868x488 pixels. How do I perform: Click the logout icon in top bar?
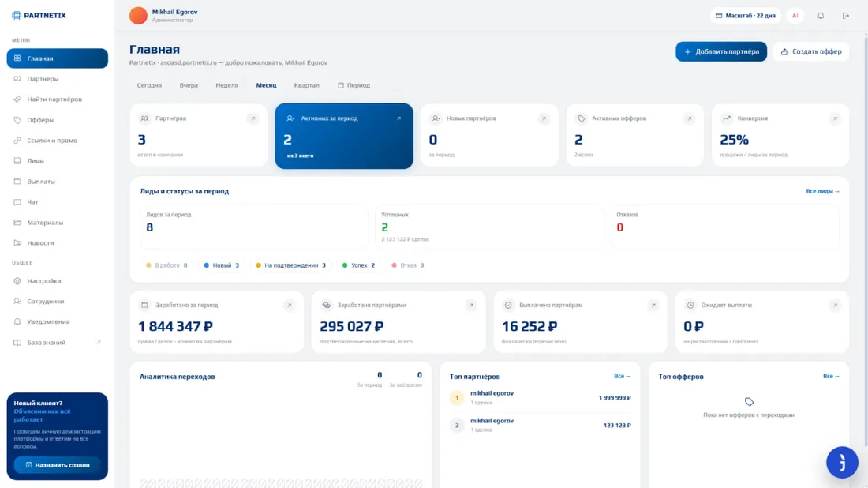click(x=845, y=16)
